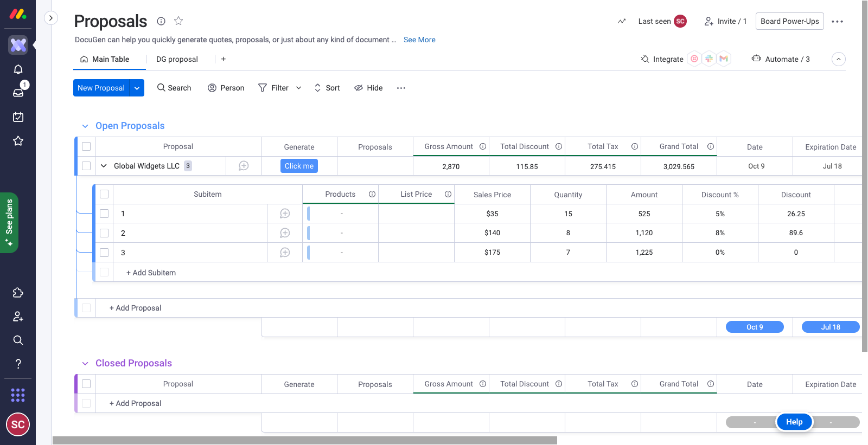Tick the checkbox for subitem 2

tap(104, 233)
